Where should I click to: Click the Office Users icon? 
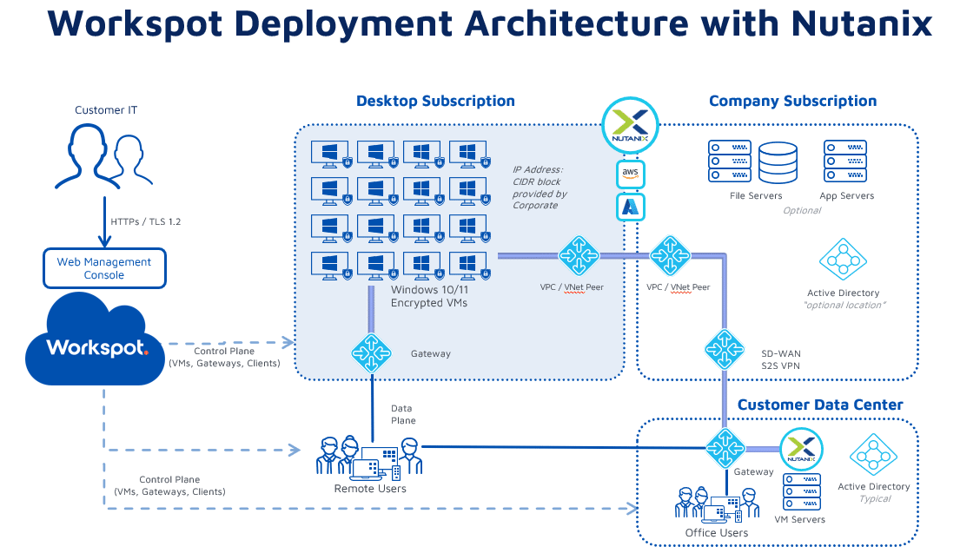point(717,505)
